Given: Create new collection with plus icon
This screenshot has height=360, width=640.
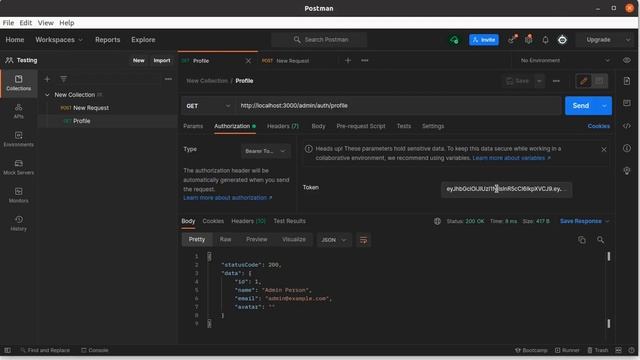Looking at the screenshot, I should coord(47,79).
